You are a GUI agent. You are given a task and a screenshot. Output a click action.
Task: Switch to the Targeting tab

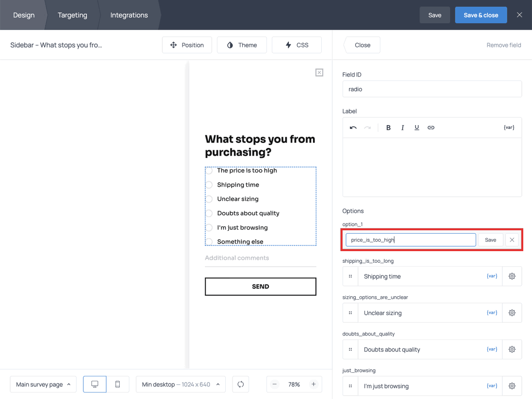pos(72,15)
